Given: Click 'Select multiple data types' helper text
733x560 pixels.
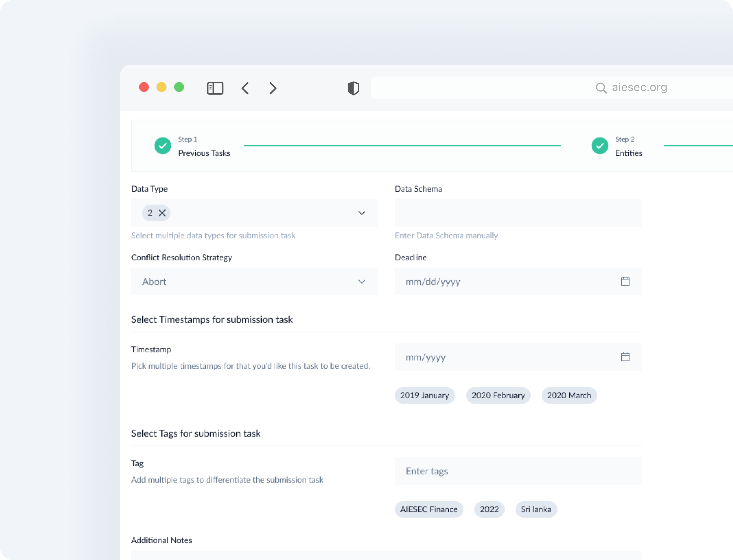Looking at the screenshot, I should 213,236.
